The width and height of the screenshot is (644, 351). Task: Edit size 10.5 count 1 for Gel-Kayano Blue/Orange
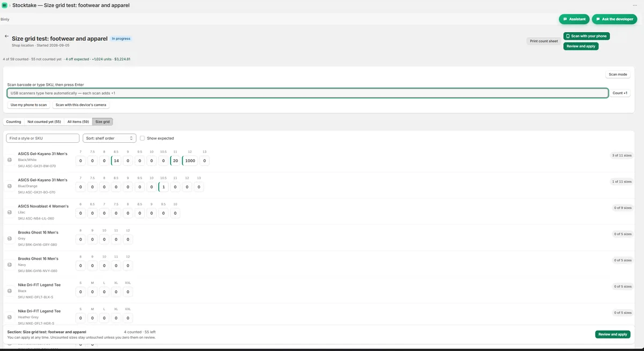pos(164,187)
